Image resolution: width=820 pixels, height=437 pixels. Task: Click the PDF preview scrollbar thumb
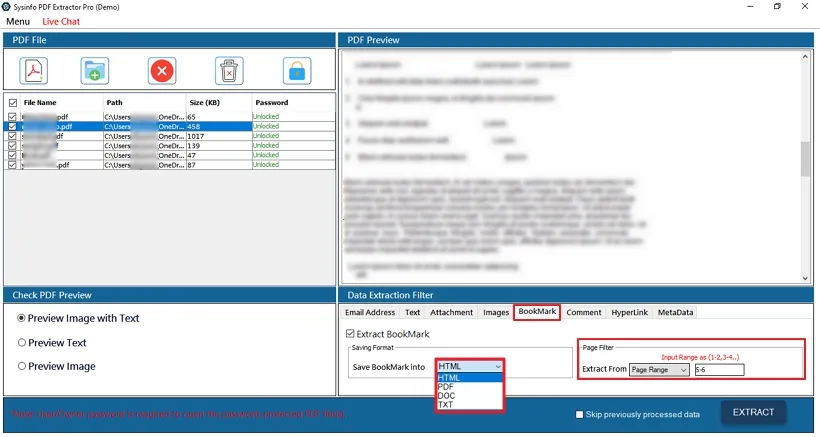point(805,159)
